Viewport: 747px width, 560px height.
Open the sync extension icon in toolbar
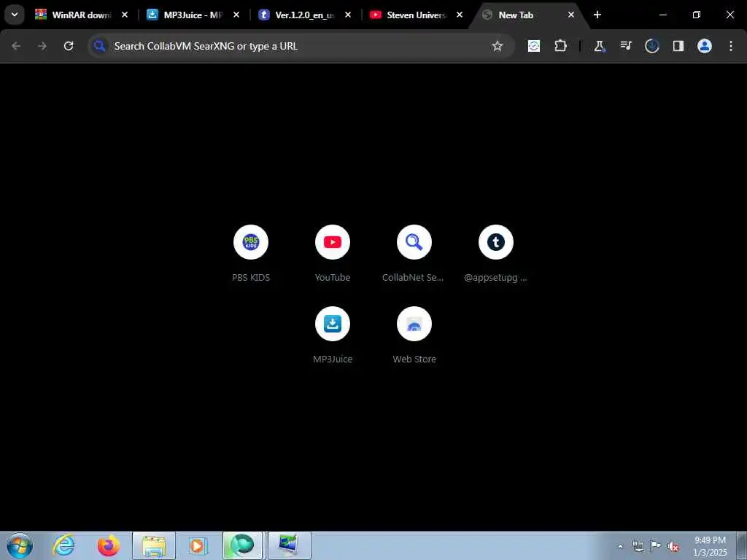point(534,46)
